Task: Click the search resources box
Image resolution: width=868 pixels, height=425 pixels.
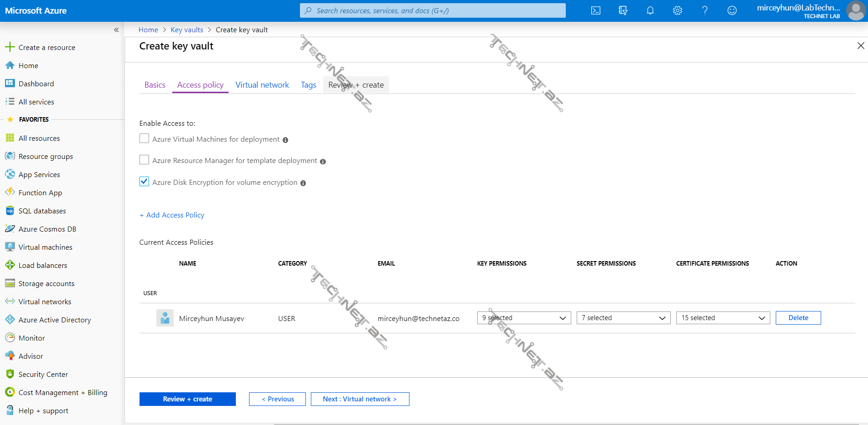Action: point(433,10)
